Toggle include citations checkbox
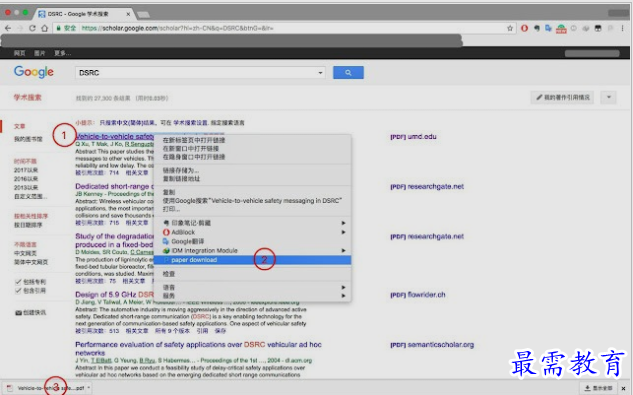The width and height of the screenshot is (633, 395). [x=18, y=290]
